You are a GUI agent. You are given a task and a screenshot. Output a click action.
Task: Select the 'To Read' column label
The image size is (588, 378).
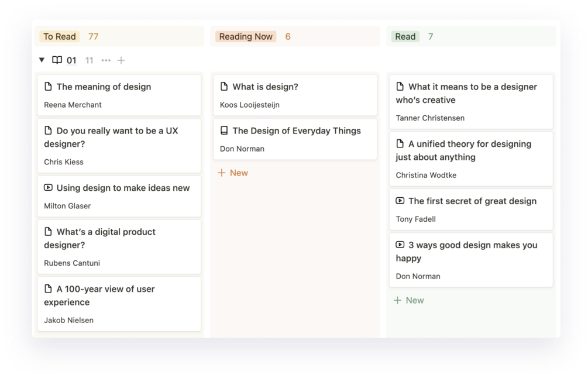pyautogui.click(x=60, y=36)
